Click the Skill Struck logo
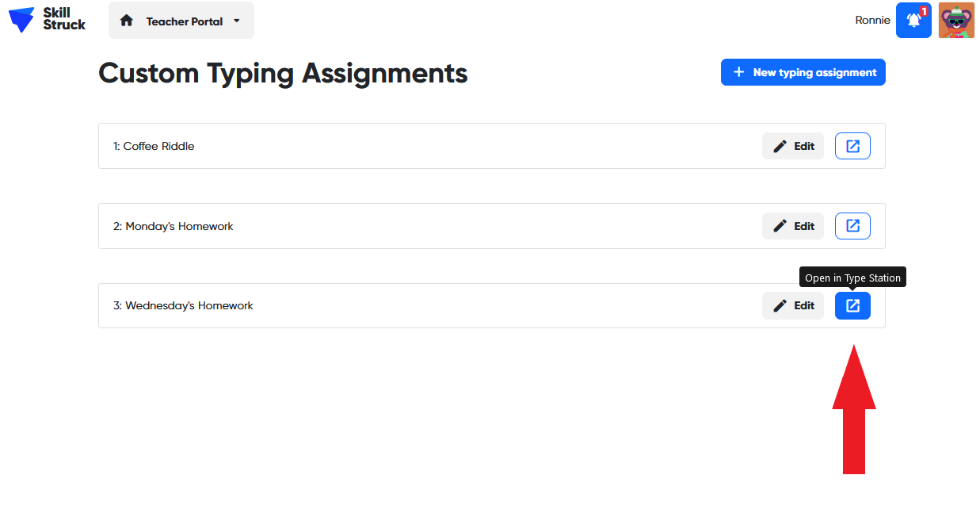980x521 pixels. [x=45, y=20]
